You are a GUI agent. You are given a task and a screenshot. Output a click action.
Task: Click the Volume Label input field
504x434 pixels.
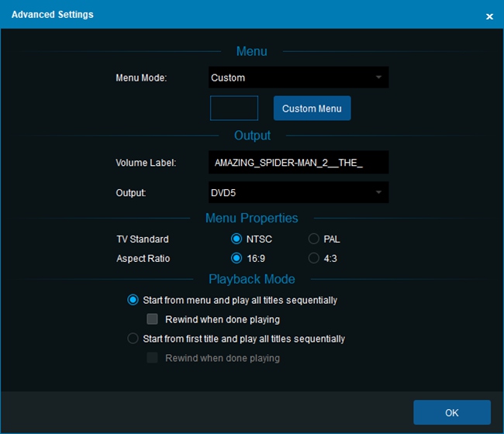299,163
